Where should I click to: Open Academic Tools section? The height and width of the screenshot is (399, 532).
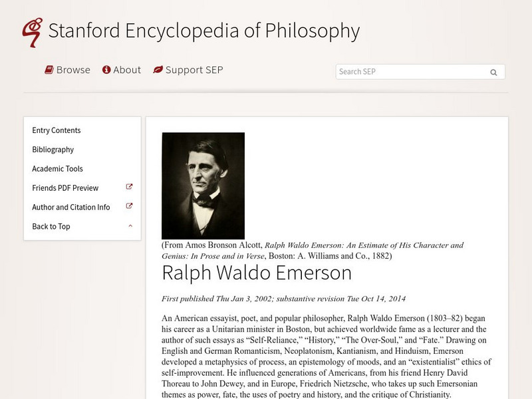click(x=58, y=169)
